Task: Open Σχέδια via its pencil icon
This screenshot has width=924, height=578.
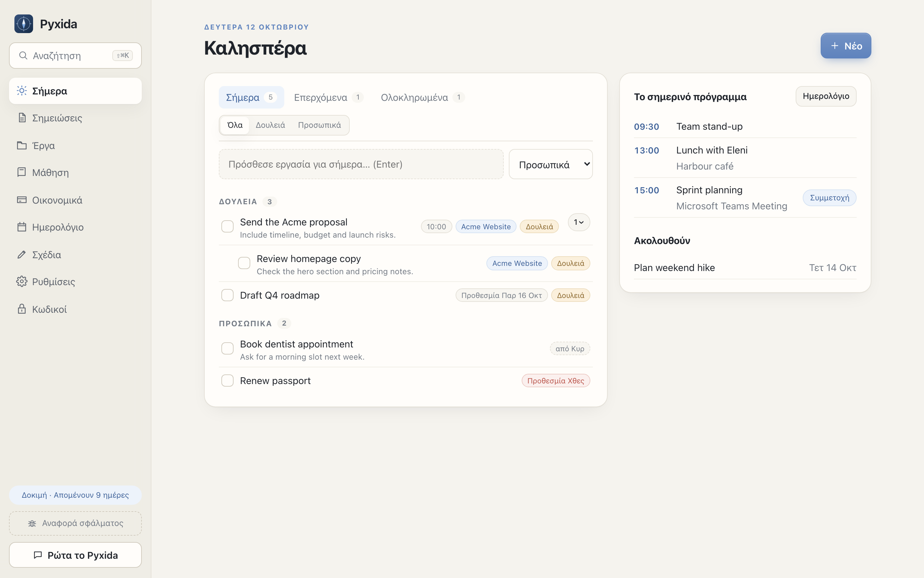Action: (x=22, y=255)
